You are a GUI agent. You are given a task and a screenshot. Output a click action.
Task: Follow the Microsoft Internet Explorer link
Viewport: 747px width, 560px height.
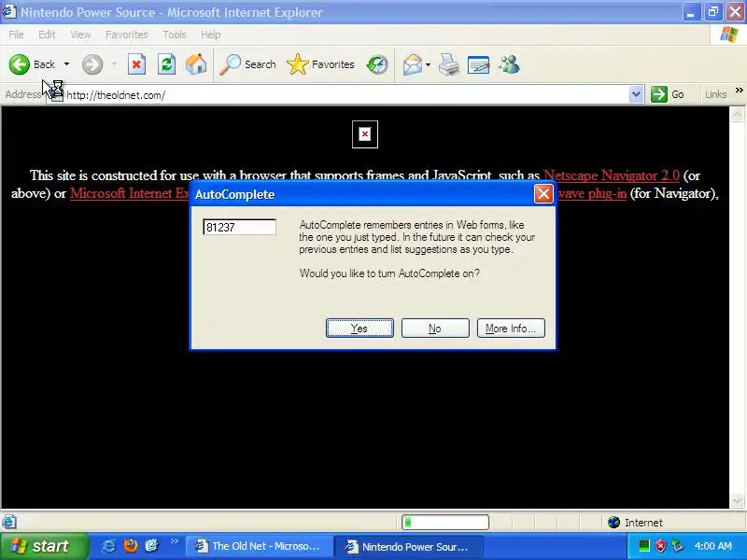tap(130, 193)
